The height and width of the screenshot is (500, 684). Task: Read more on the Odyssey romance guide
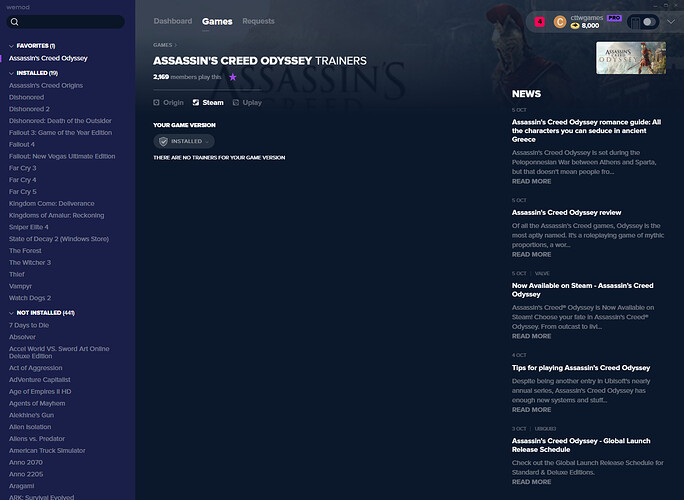tap(531, 181)
